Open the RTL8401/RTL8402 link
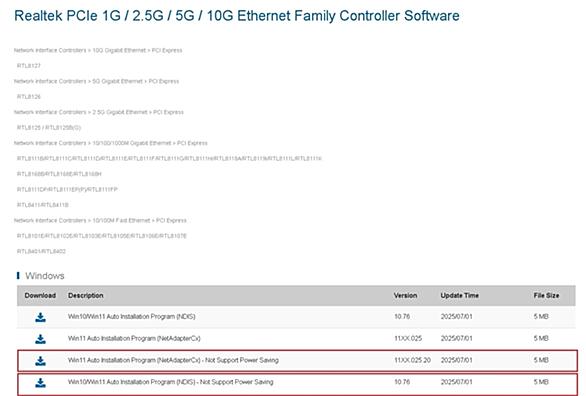Viewport: 586px width, 396px height. (x=41, y=251)
